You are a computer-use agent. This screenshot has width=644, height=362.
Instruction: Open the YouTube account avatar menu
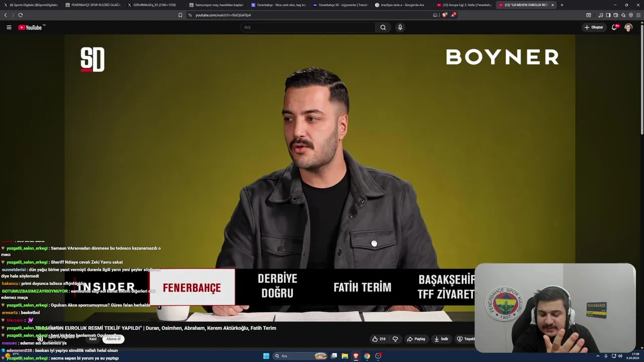(628, 27)
